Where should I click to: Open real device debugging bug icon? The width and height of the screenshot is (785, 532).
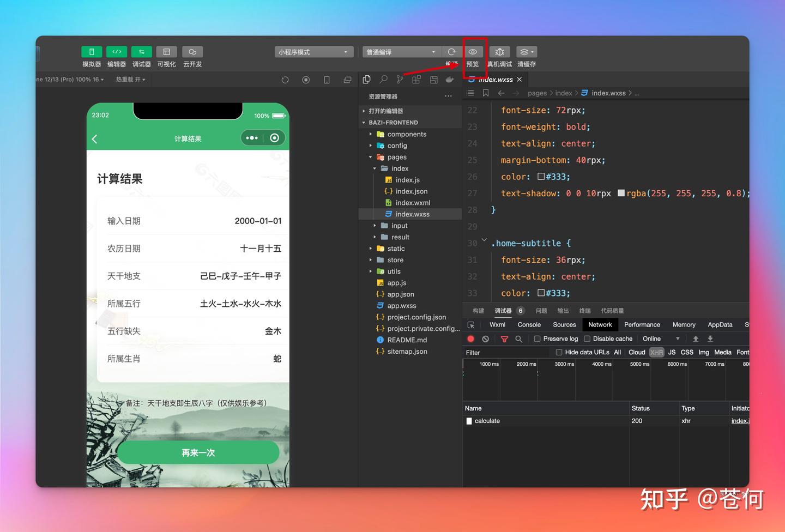pos(499,52)
